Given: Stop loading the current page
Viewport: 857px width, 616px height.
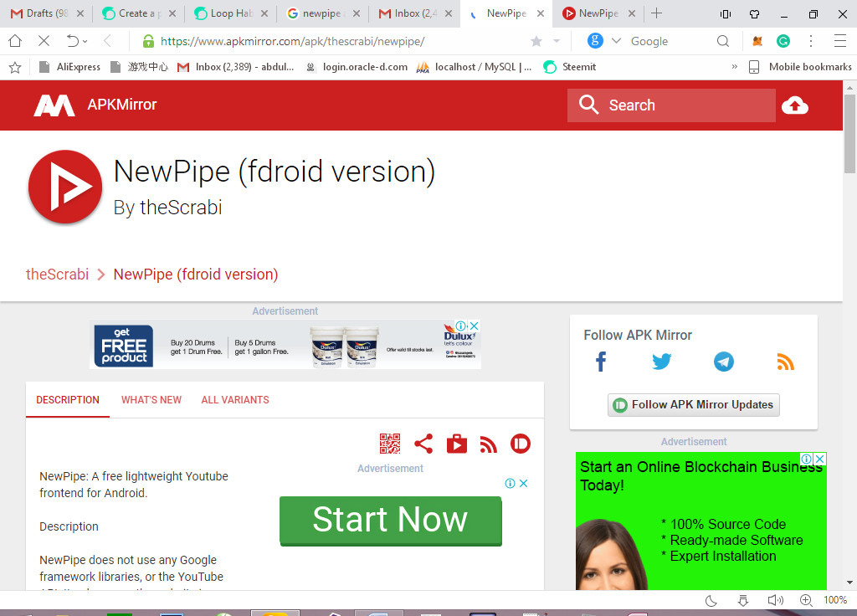Looking at the screenshot, I should 44,41.
